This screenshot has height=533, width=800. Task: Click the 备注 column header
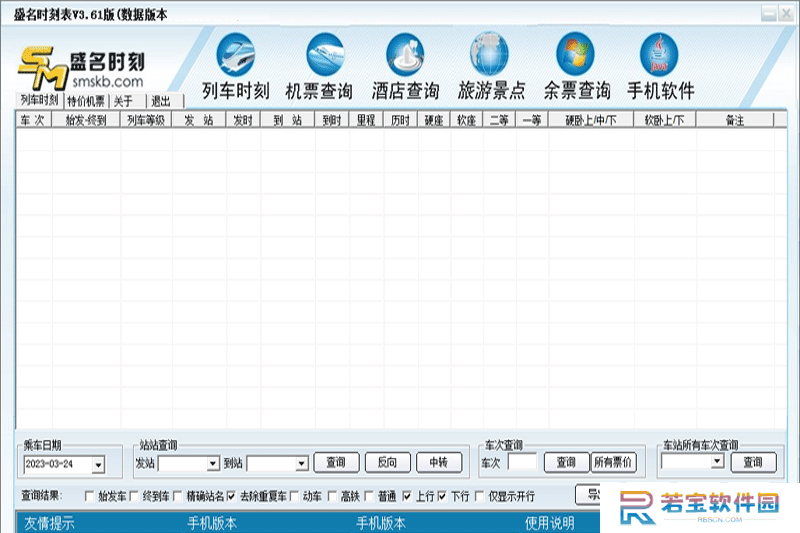point(735,120)
